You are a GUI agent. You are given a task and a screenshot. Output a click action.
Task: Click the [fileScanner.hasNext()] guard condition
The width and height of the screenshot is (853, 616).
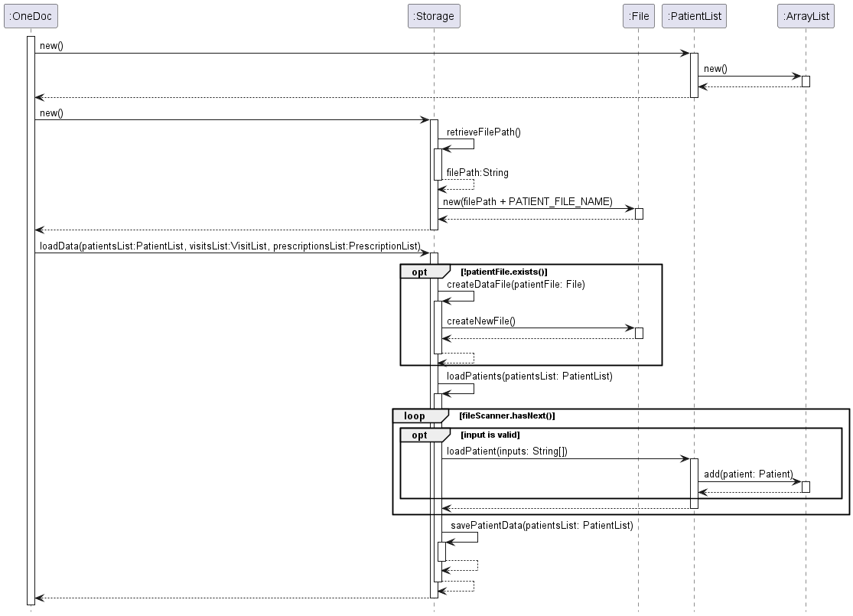click(x=507, y=416)
